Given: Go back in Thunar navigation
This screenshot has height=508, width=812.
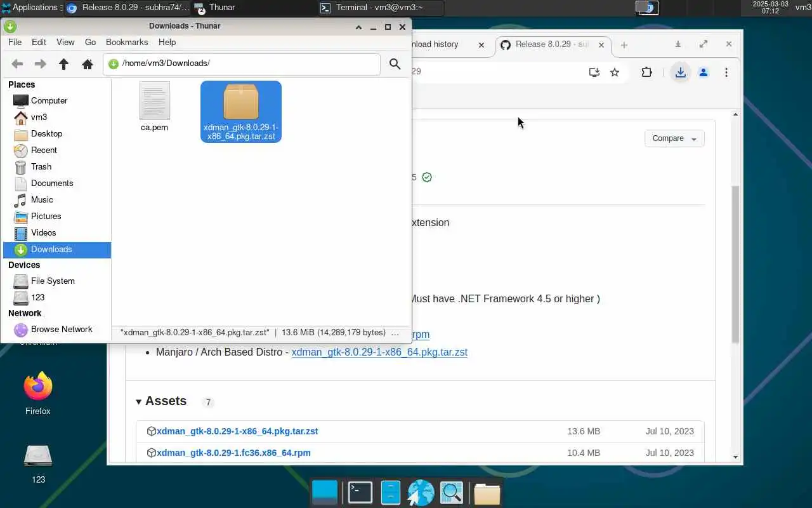Looking at the screenshot, I should 18,64.
